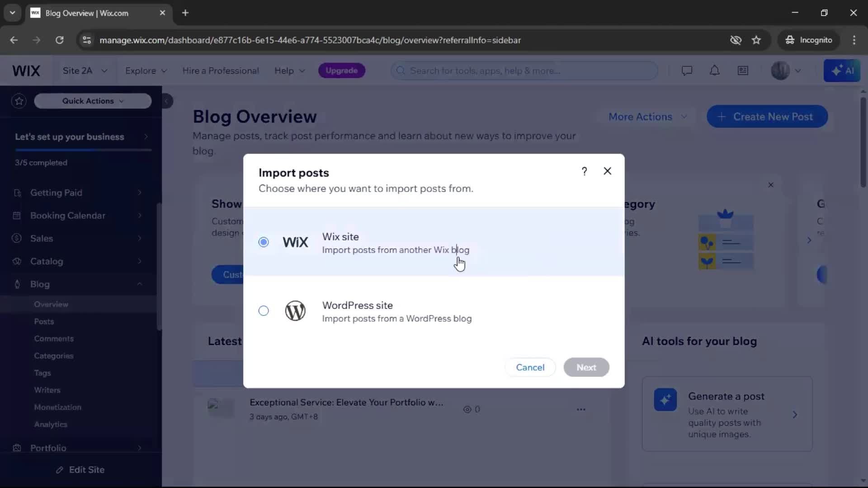Click the Upgrade button

[x=342, y=70]
